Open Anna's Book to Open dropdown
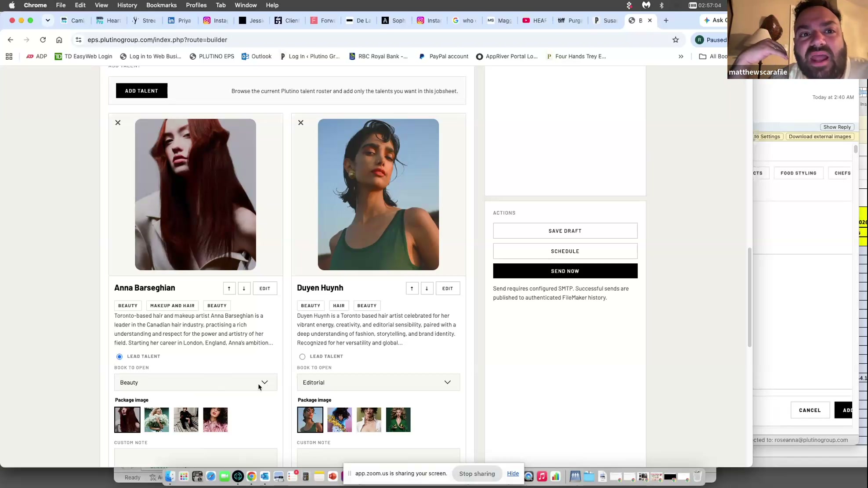This screenshot has height=488, width=868. (195, 382)
